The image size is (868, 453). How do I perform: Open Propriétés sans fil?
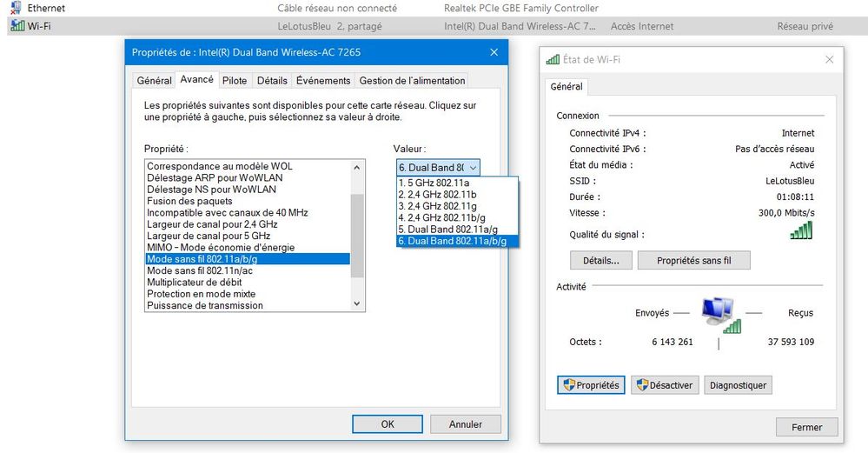[x=693, y=261]
